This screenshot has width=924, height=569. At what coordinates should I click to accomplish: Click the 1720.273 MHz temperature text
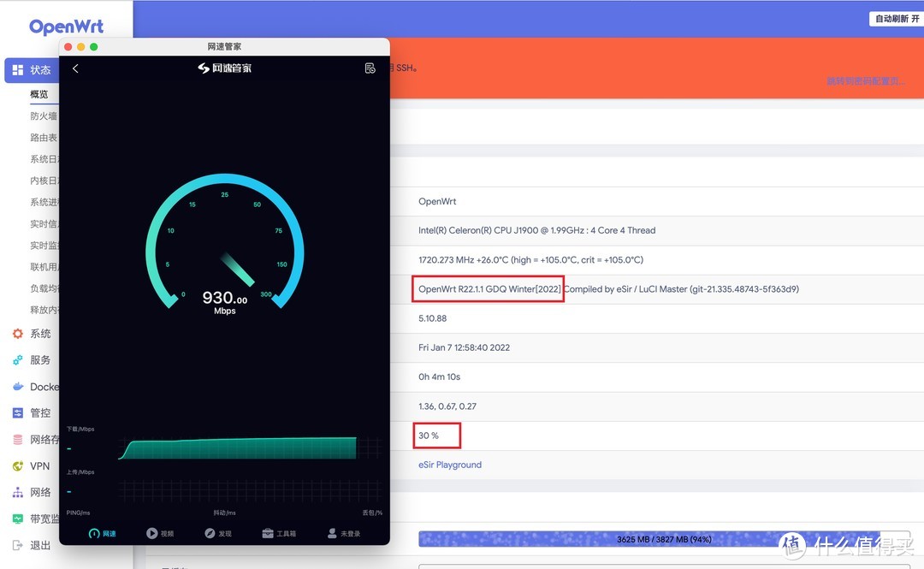pos(531,260)
